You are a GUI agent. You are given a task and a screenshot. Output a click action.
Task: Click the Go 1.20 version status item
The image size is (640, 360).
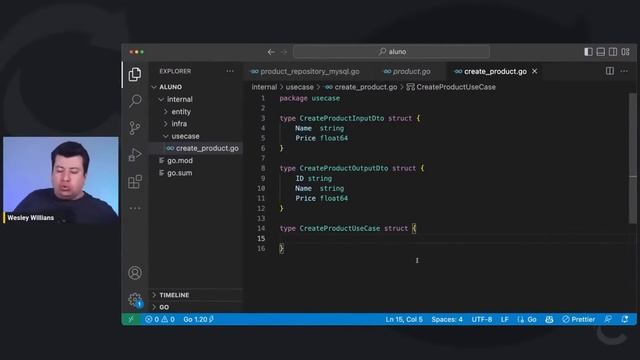click(198, 319)
